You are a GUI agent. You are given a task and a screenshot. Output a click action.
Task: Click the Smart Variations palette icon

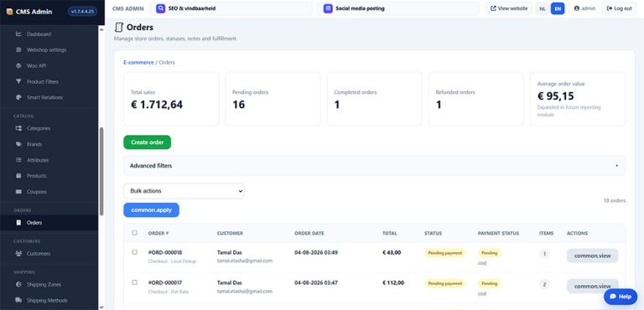pos(18,97)
